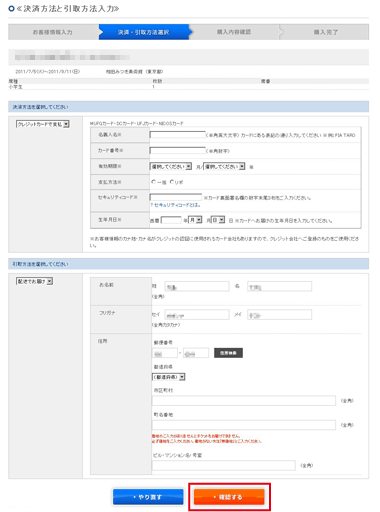Select the 購入完了 step tab
Screen dimensions: 380x512
[x=326, y=32]
